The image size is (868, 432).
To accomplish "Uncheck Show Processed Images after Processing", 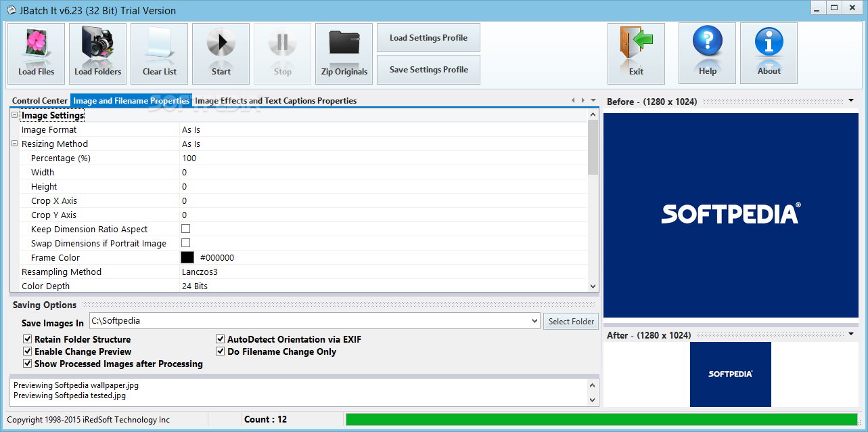I will tap(28, 364).
